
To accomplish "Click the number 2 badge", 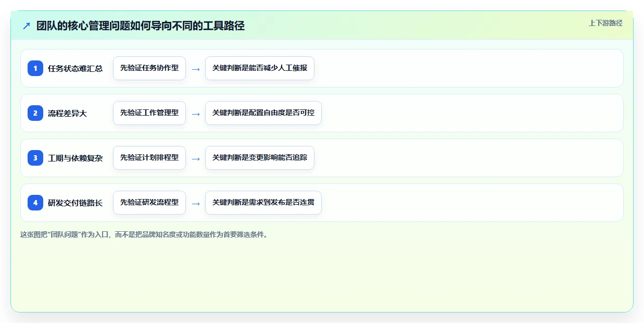I will tap(35, 113).
